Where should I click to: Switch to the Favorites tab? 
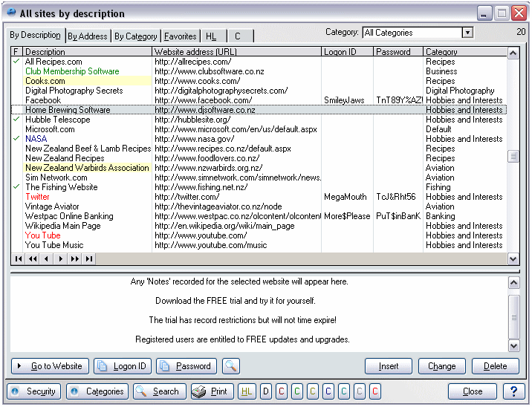[181, 36]
